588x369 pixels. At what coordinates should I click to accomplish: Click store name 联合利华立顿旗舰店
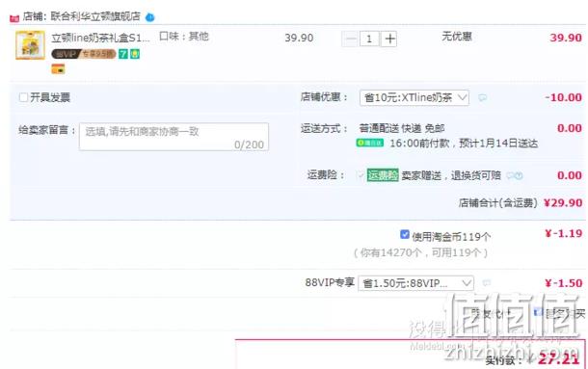(x=95, y=16)
